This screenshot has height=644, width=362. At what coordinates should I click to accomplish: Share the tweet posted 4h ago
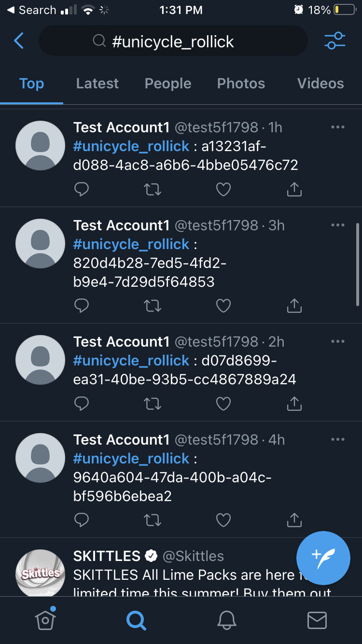tap(294, 520)
